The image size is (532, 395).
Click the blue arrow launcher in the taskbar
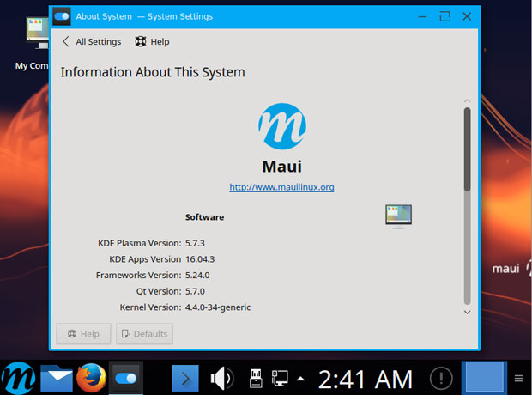click(x=184, y=378)
